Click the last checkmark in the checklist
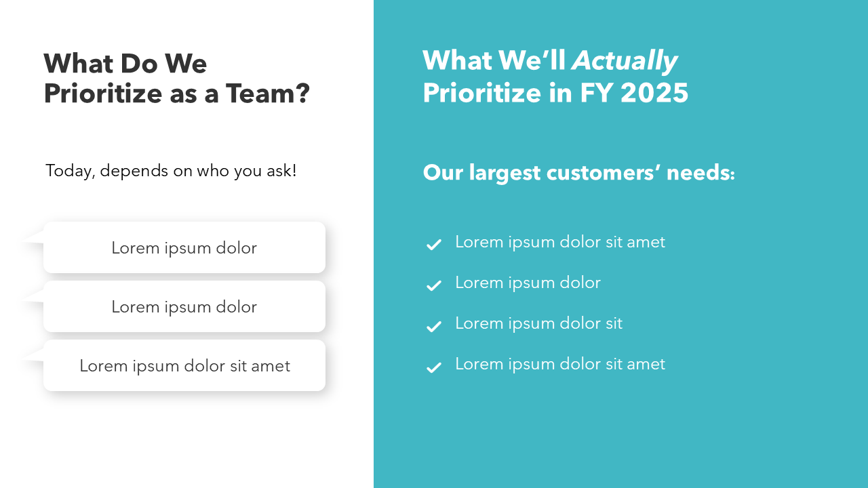Screen dimensions: 868x488 point(433,367)
